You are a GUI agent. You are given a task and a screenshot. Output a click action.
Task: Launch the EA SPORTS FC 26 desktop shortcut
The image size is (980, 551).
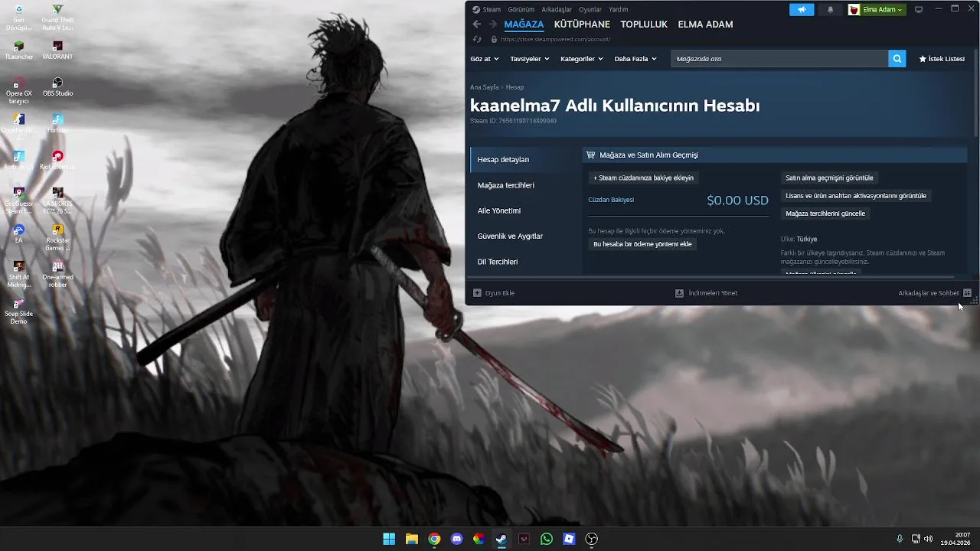click(57, 201)
